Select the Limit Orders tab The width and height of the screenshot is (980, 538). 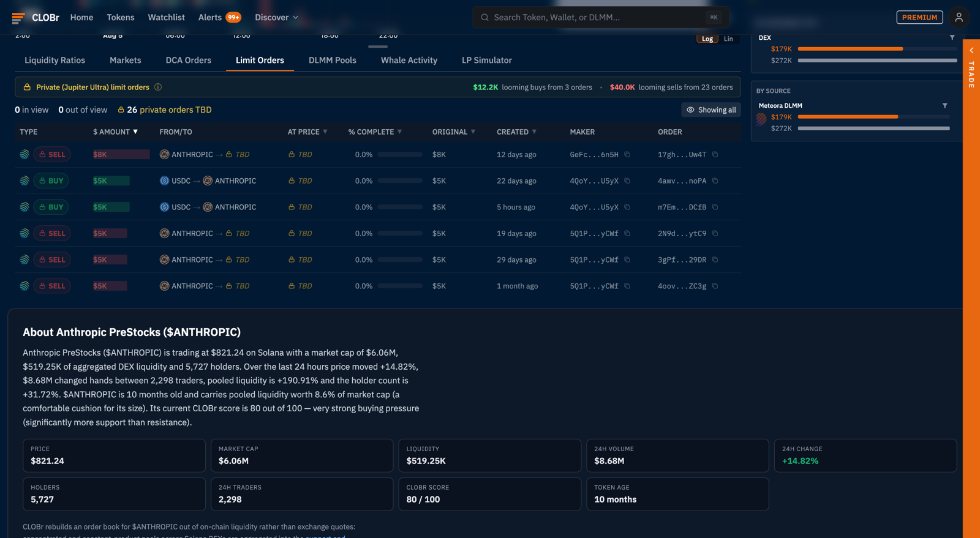(260, 60)
